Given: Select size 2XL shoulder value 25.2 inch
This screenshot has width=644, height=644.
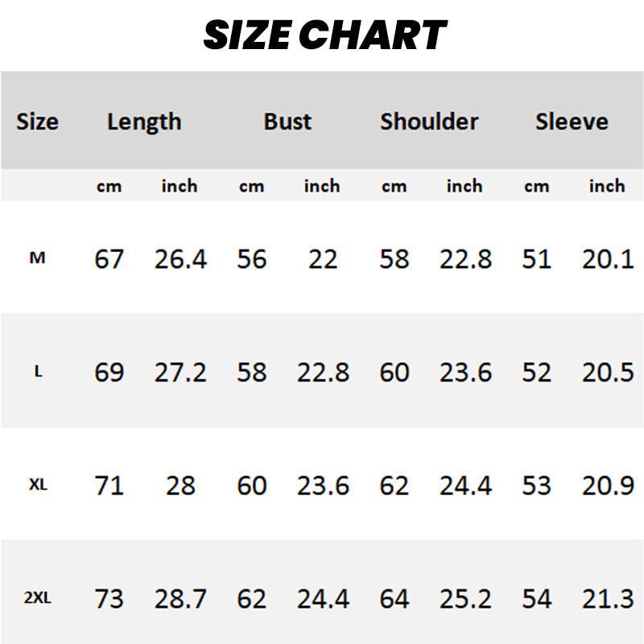Looking at the screenshot, I should [x=465, y=600].
